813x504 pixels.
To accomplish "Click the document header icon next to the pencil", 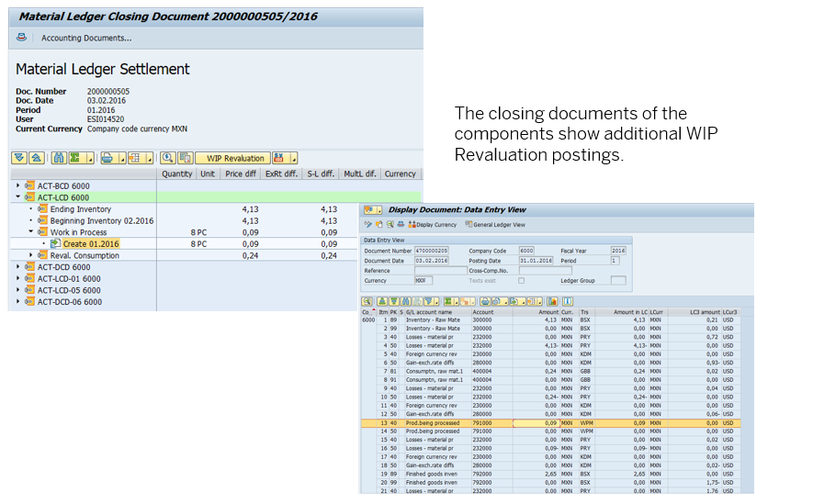I will [379, 224].
